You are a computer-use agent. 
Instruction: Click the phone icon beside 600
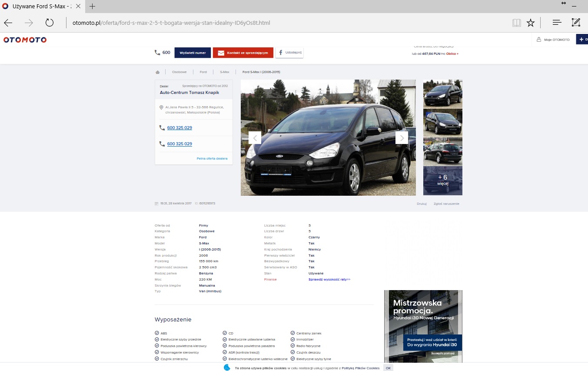tap(157, 53)
